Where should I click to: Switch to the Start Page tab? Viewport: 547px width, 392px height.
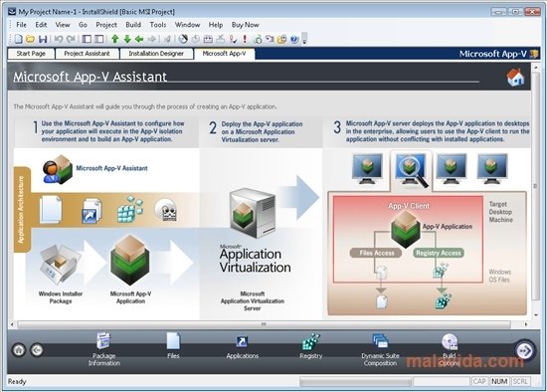31,54
